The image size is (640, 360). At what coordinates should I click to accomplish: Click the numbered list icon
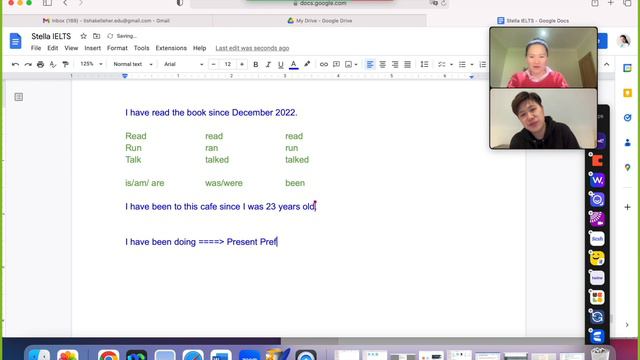point(483,64)
